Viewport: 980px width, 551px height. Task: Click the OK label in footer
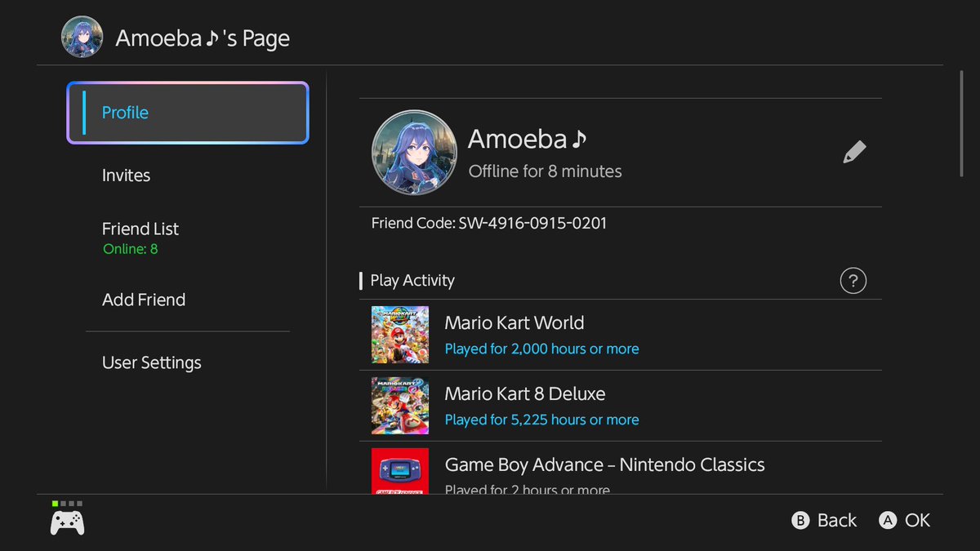pos(918,520)
